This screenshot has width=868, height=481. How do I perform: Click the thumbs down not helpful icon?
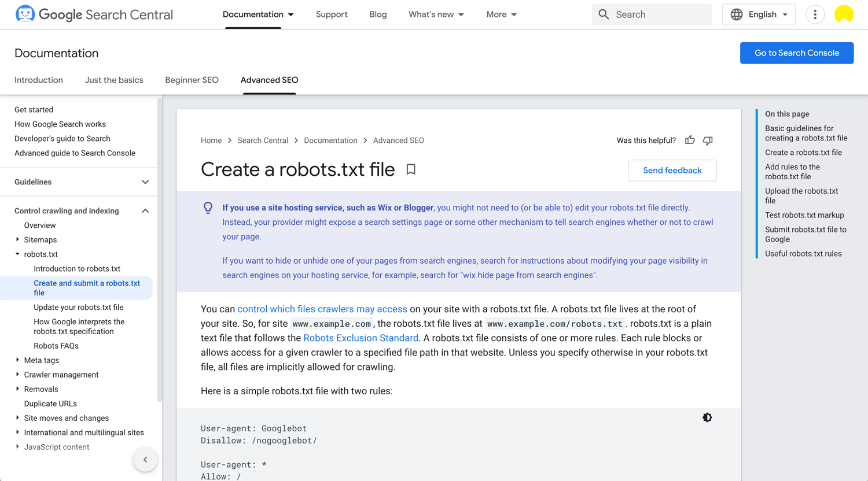pyautogui.click(x=708, y=140)
